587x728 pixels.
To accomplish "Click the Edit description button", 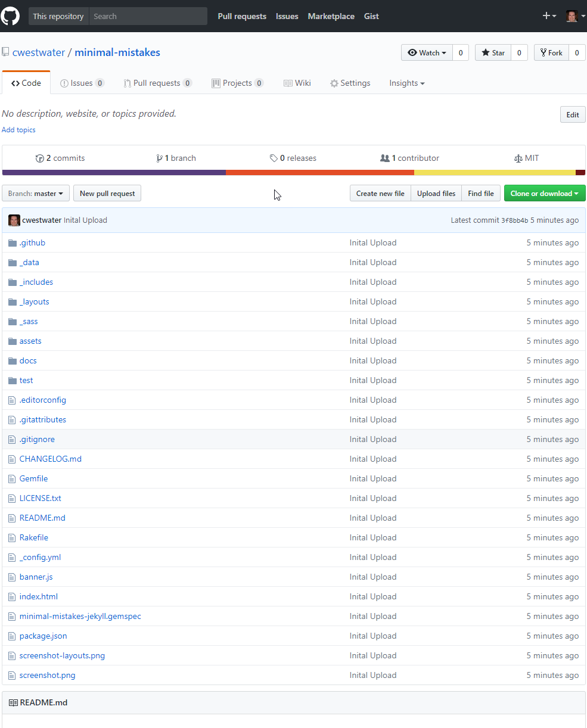I will pyautogui.click(x=573, y=115).
